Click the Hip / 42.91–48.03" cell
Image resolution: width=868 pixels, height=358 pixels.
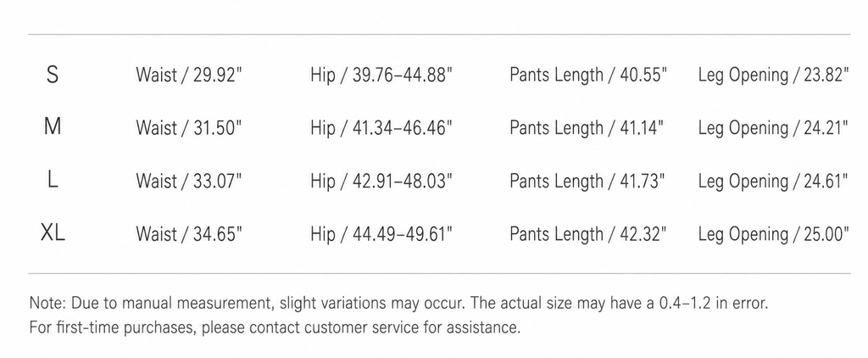382,182
